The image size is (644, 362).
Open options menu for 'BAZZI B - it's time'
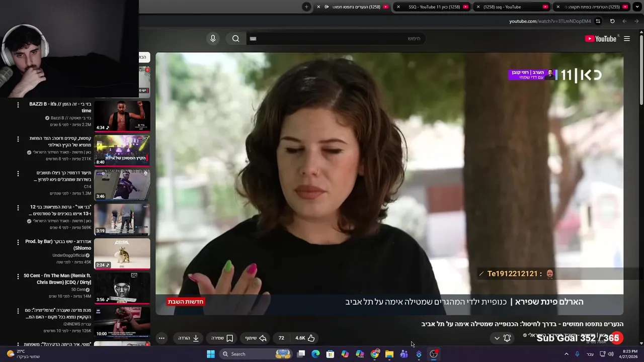pyautogui.click(x=18, y=105)
